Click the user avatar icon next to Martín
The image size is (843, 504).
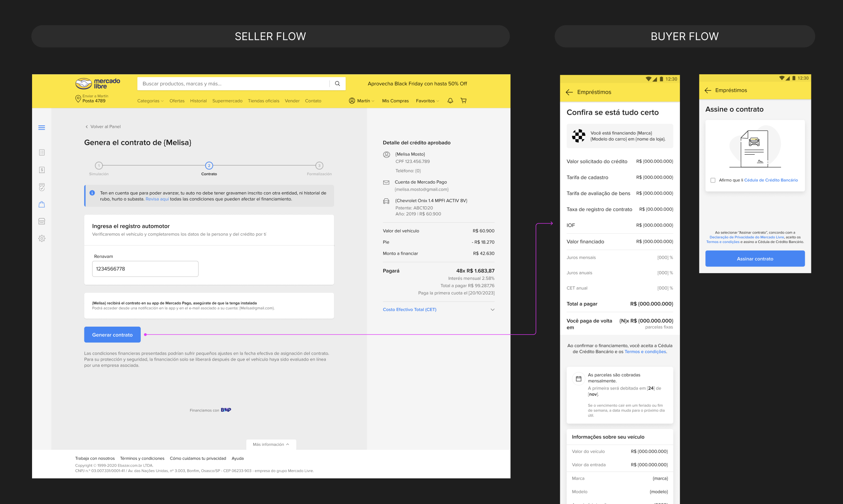[x=352, y=101]
